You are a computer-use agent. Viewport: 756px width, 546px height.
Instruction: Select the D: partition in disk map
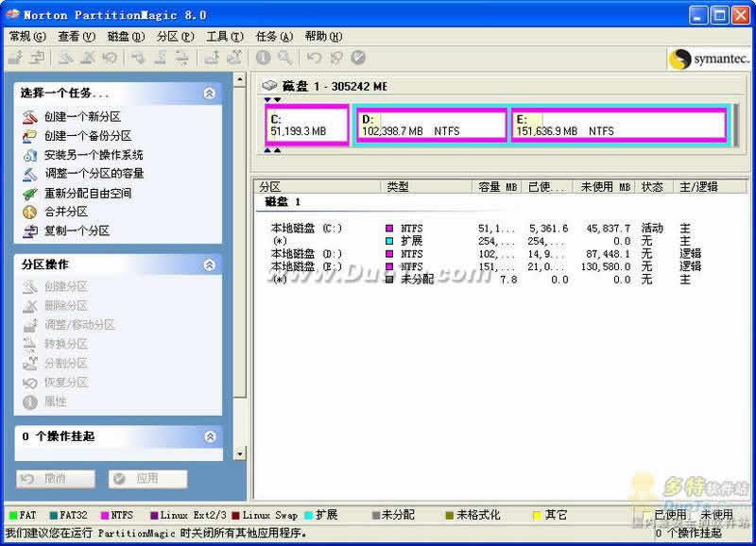pyautogui.click(x=432, y=125)
